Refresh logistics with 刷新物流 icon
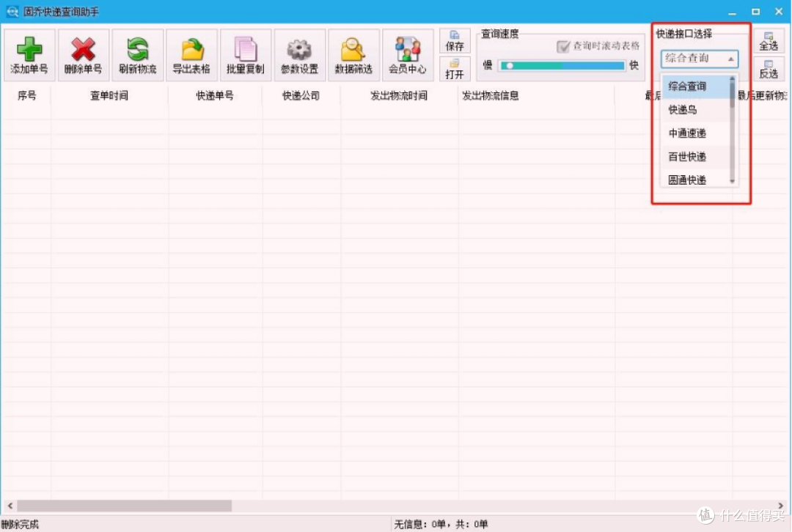The height and width of the screenshot is (532, 792). [137, 54]
